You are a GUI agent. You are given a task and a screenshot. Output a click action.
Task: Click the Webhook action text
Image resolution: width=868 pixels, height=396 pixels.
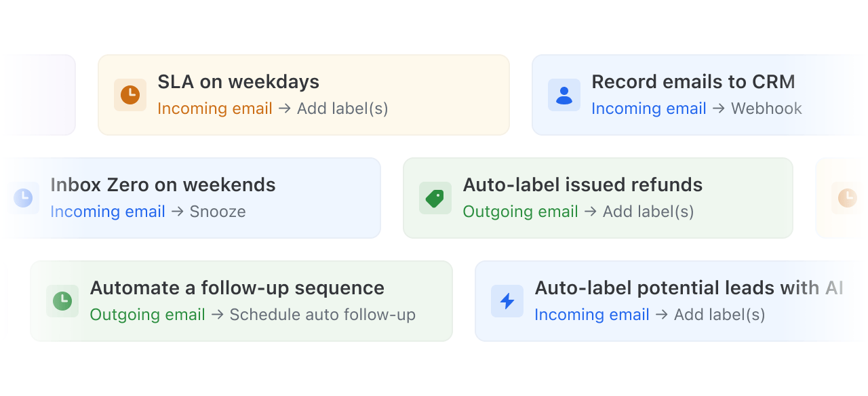(766, 108)
